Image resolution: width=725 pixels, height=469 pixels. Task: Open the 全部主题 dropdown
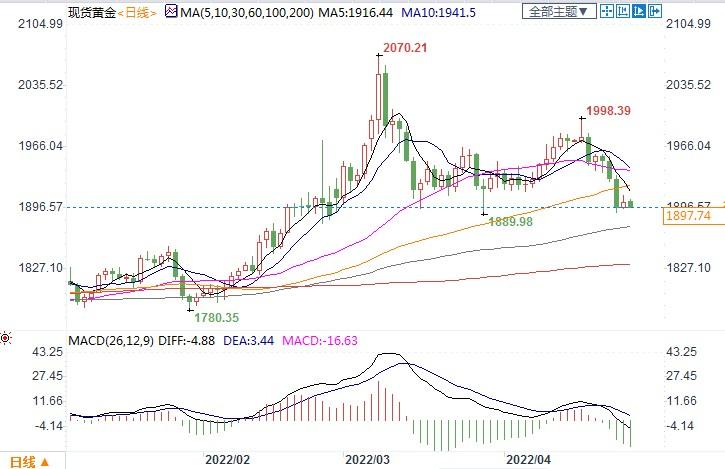click(x=563, y=12)
